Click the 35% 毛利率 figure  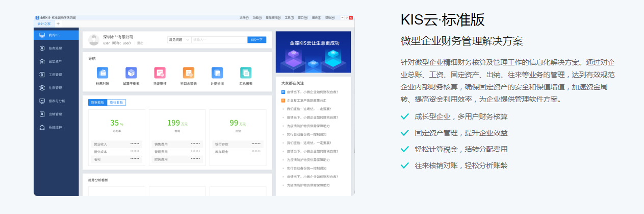(x=116, y=123)
